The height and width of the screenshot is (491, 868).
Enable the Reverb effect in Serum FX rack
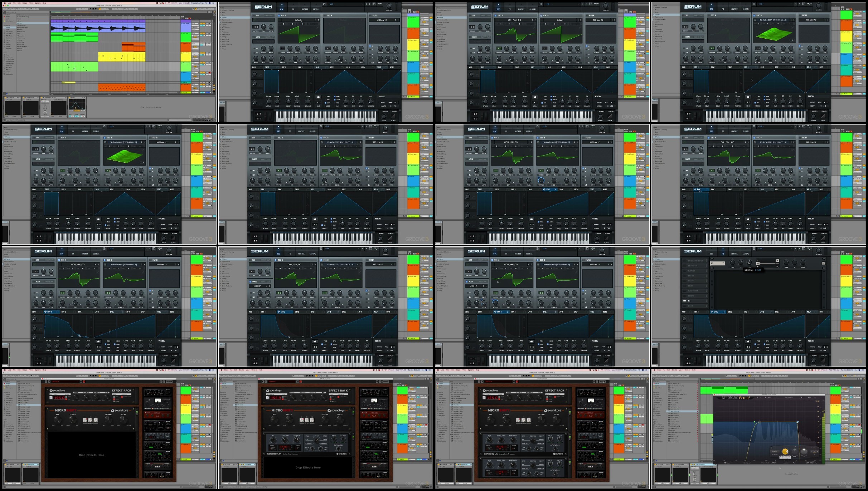pos(684,296)
